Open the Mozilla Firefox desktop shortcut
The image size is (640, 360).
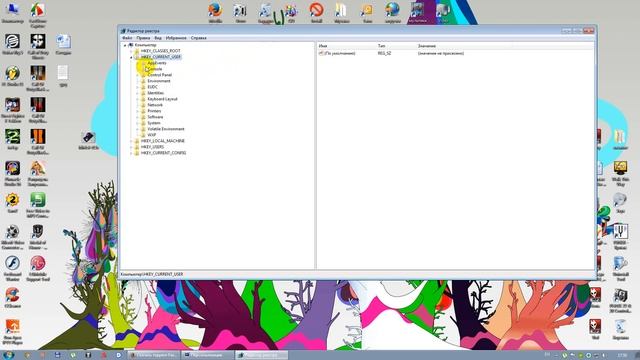(x=215, y=12)
